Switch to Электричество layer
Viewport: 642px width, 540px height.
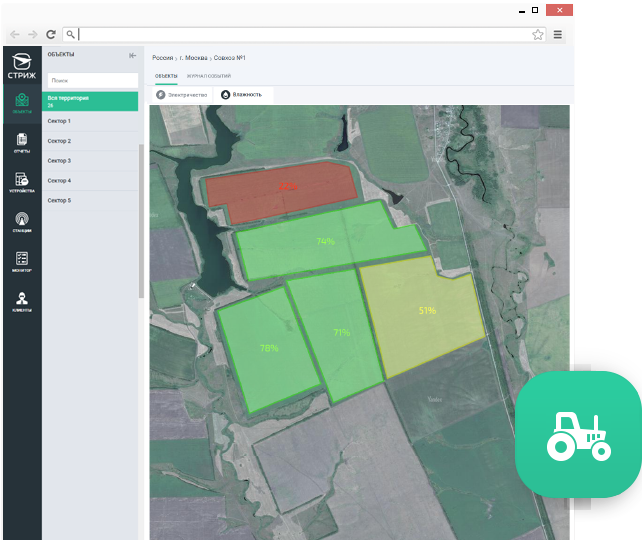(181, 94)
